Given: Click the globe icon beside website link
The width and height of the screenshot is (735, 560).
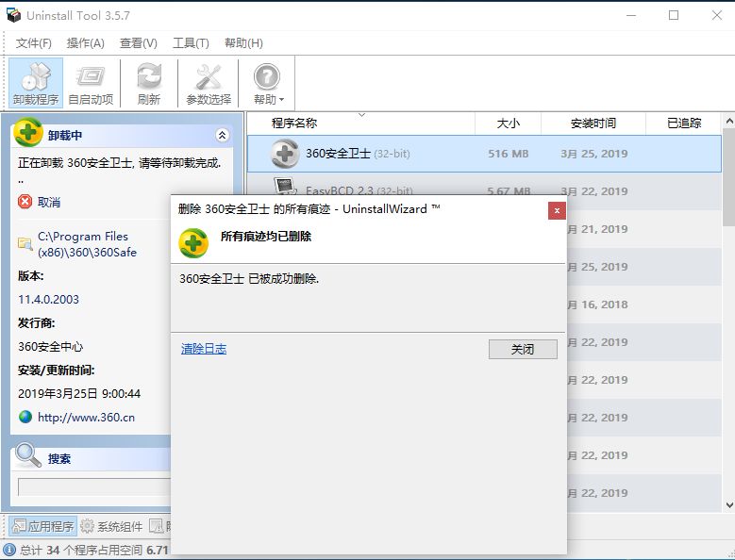Looking at the screenshot, I should [x=25, y=417].
